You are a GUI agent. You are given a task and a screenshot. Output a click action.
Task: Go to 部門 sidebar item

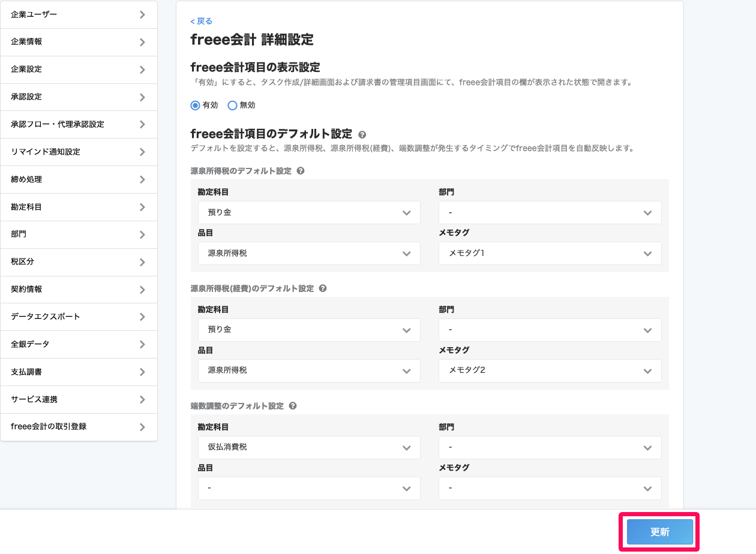pyautogui.click(x=79, y=234)
